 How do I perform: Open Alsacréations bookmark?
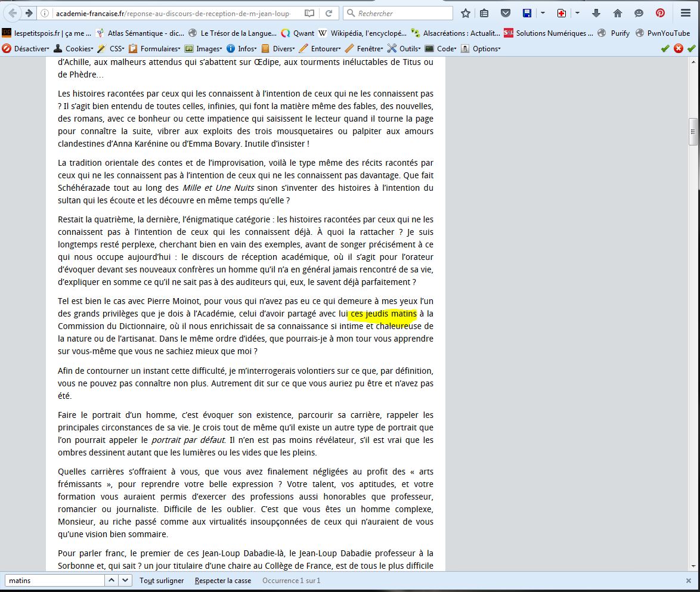coord(456,33)
